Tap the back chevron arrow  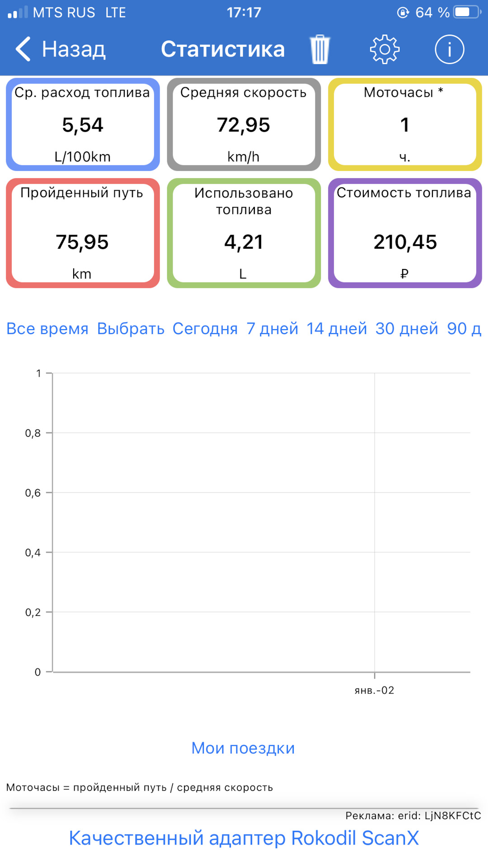pos(23,49)
